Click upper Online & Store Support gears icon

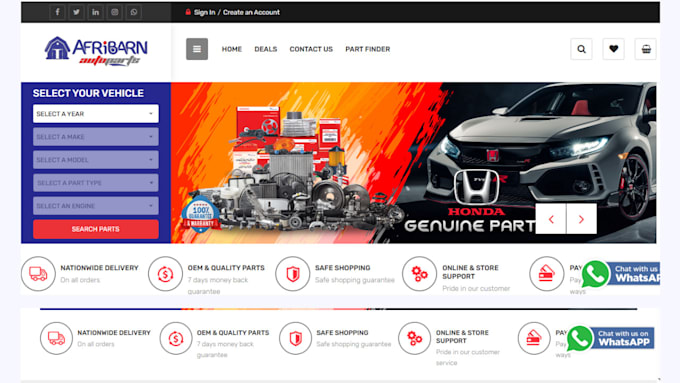419,274
